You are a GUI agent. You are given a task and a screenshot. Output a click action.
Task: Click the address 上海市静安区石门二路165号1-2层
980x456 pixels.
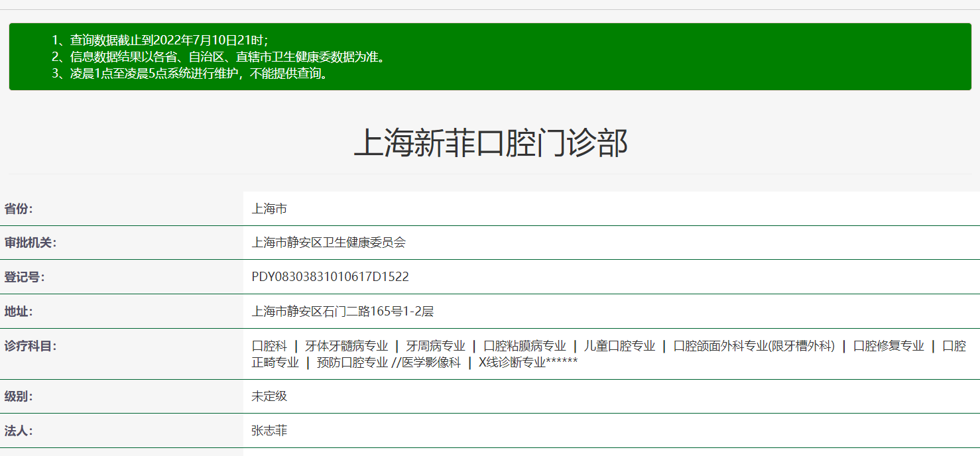(343, 312)
